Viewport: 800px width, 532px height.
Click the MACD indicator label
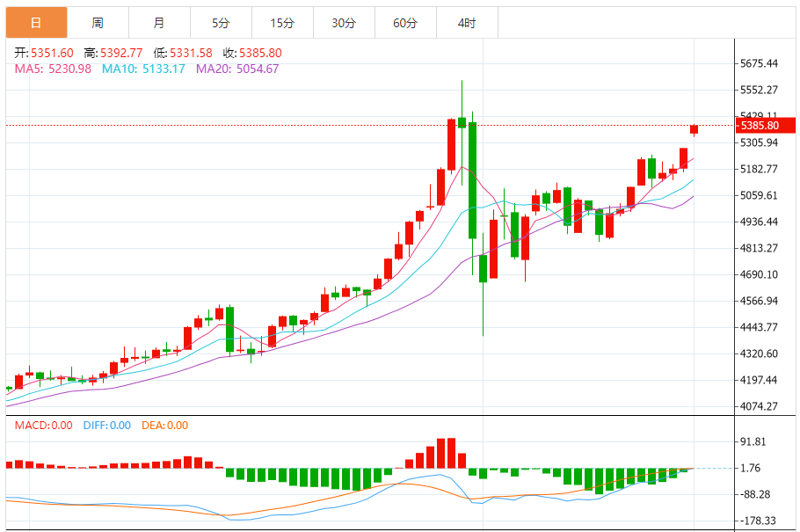point(43,426)
